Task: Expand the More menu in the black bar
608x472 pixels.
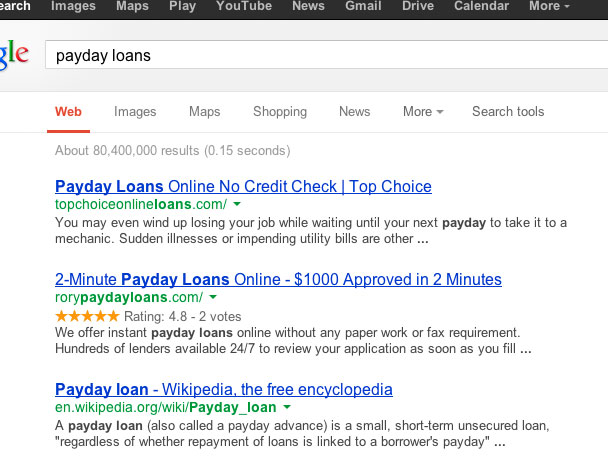Action: pos(549,6)
